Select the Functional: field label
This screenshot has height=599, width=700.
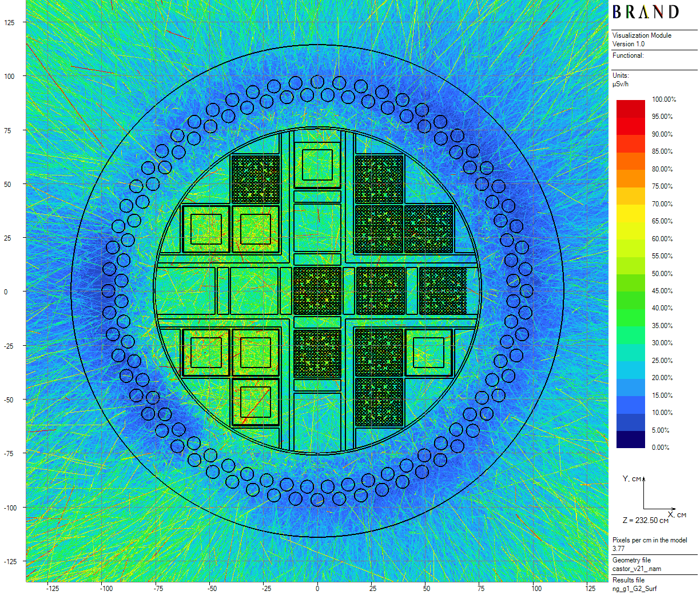628,55
